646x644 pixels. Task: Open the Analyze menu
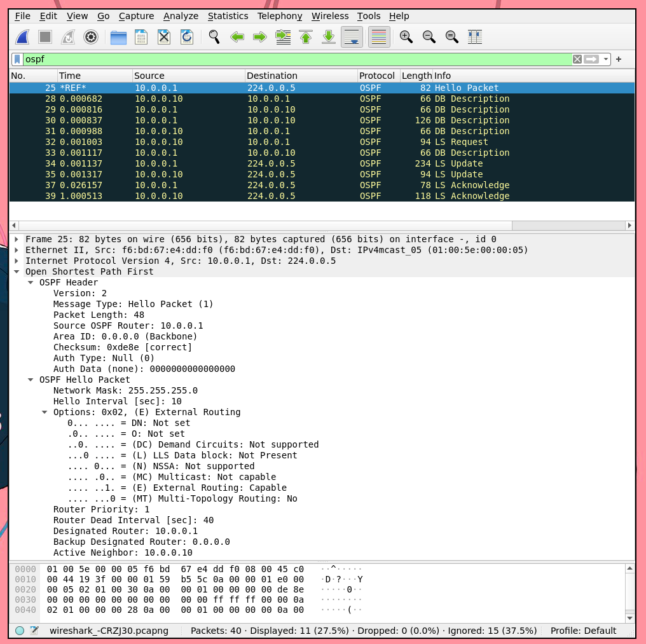pyautogui.click(x=181, y=16)
